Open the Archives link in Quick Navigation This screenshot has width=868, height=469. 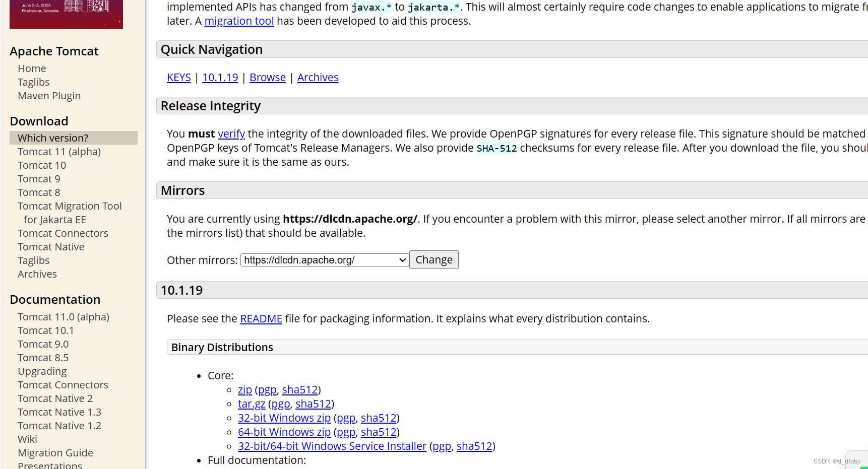318,78
